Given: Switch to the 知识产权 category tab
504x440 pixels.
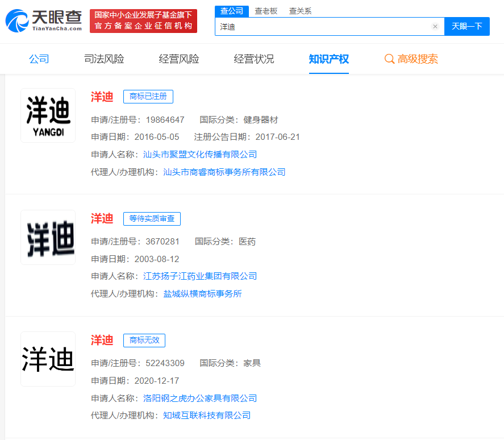Looking at the screenshot, I should click(x=329, y=59).
